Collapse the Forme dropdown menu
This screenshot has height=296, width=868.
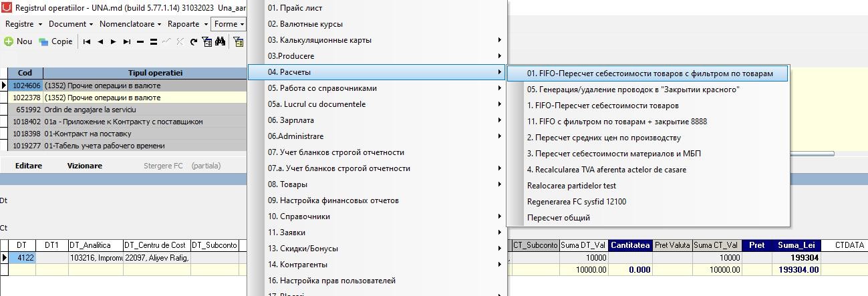pos(229,24)
